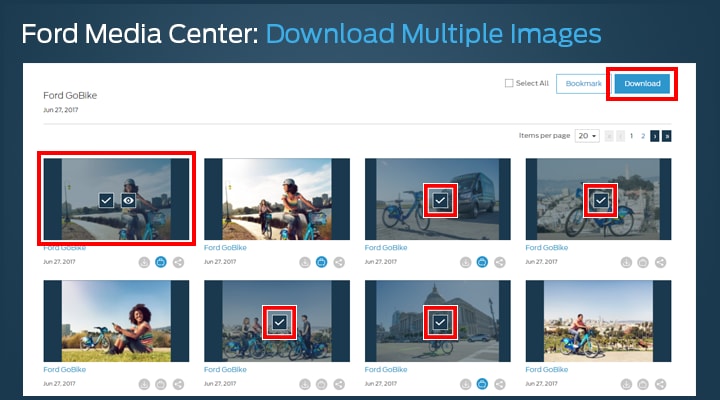Bookmark icon under the dimmed cyclist card with eye icon

pos(161,262)
